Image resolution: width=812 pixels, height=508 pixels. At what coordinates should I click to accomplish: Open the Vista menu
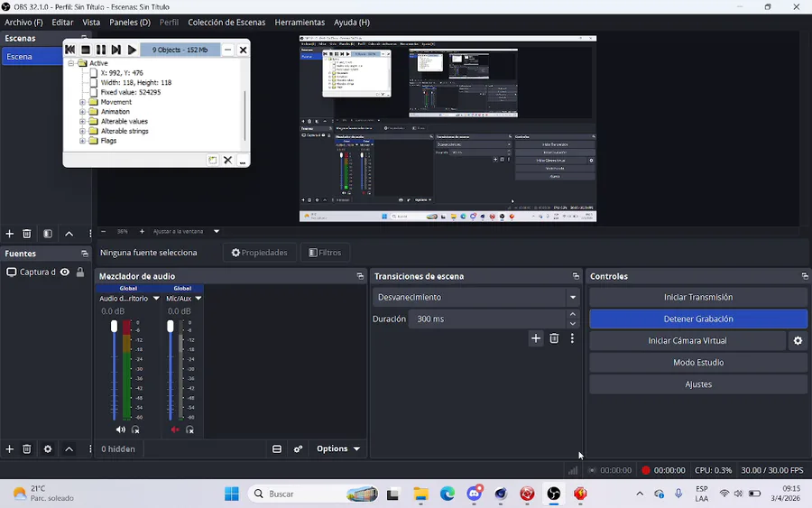coord(91,23)
